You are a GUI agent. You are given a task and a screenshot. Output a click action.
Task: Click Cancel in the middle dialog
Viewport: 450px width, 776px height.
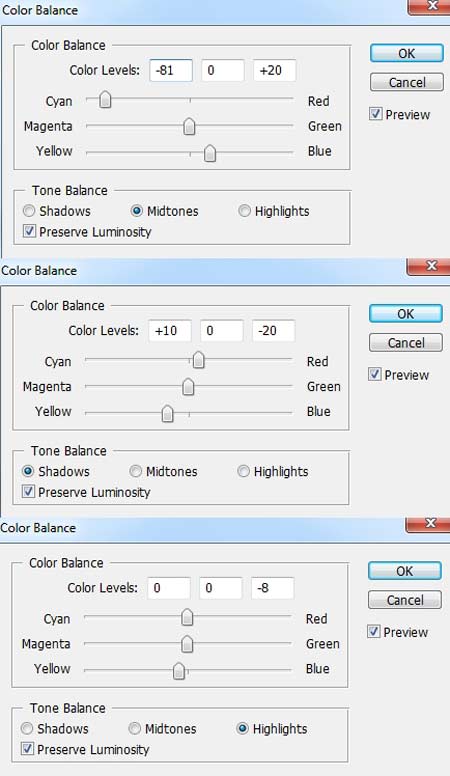tap(405, 342)
